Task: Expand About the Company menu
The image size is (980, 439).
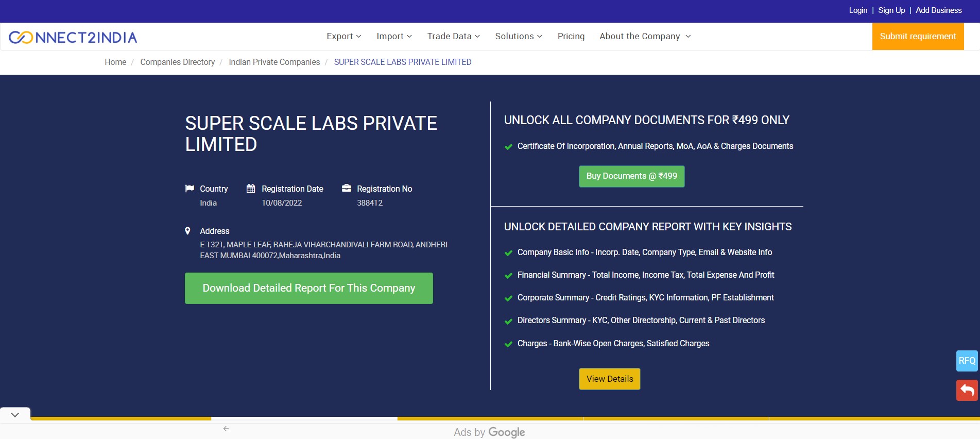Action: 645,36
